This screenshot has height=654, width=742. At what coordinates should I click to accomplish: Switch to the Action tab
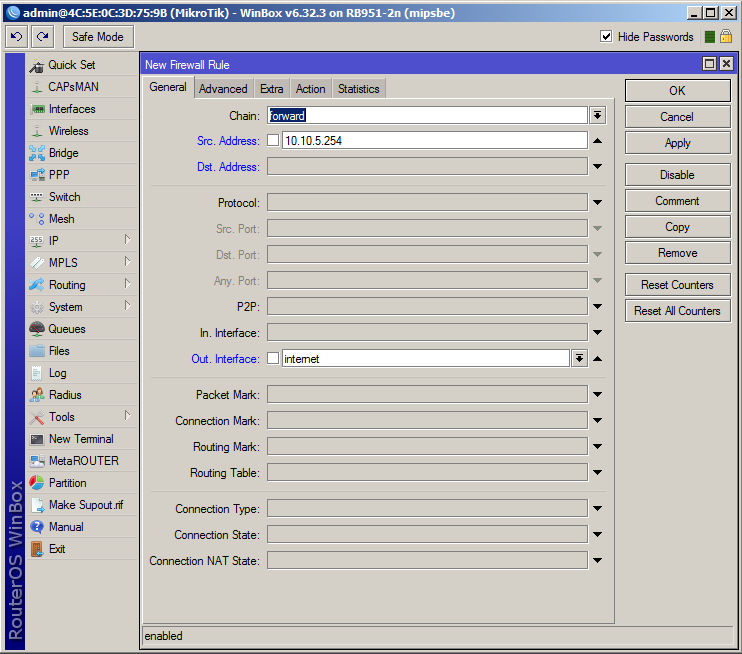click(310, 89)
